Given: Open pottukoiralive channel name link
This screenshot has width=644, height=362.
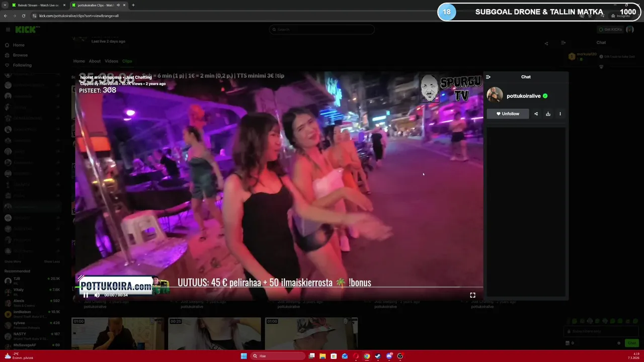Looking at the screenshot, I should click(523, 96).
